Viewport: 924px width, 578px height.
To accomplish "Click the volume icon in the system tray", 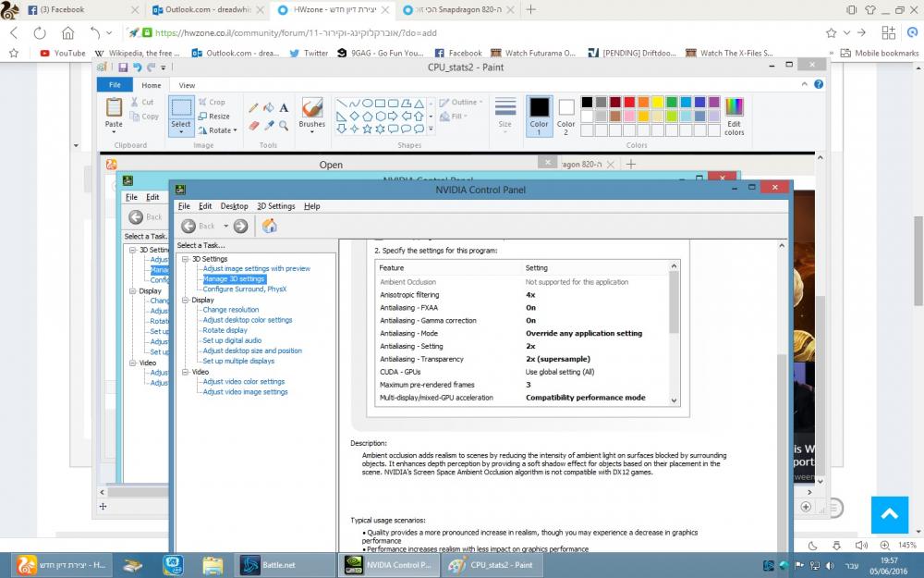I will click(831, 566).
